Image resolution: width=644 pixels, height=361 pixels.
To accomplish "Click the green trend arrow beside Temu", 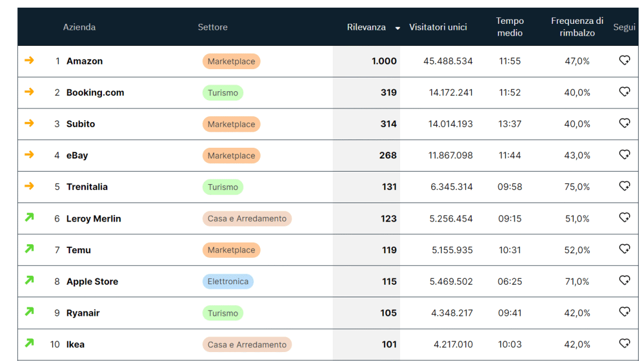I will tap(29, 249).
